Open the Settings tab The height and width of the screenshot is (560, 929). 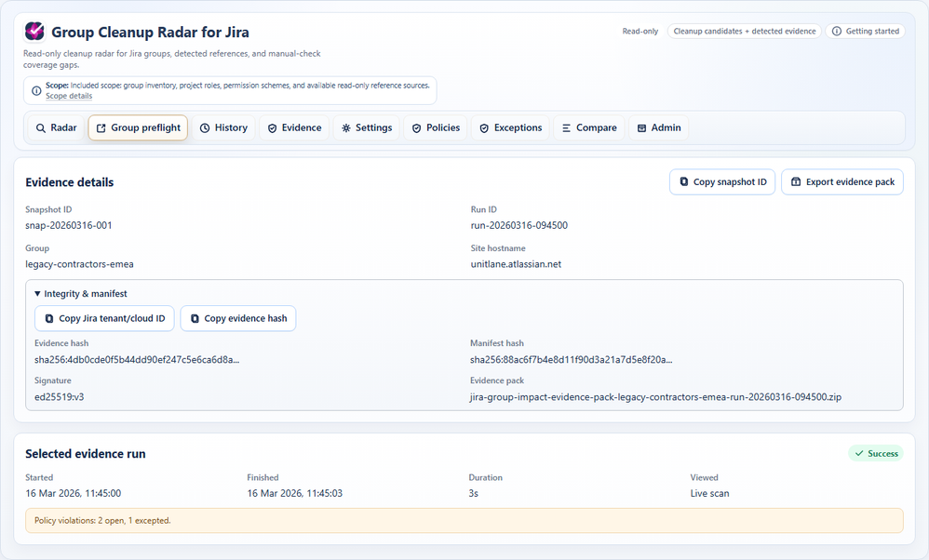367,127
